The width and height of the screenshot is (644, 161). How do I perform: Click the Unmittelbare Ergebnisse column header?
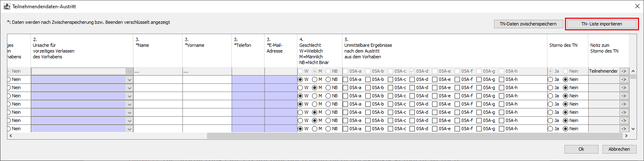(445, 51)
